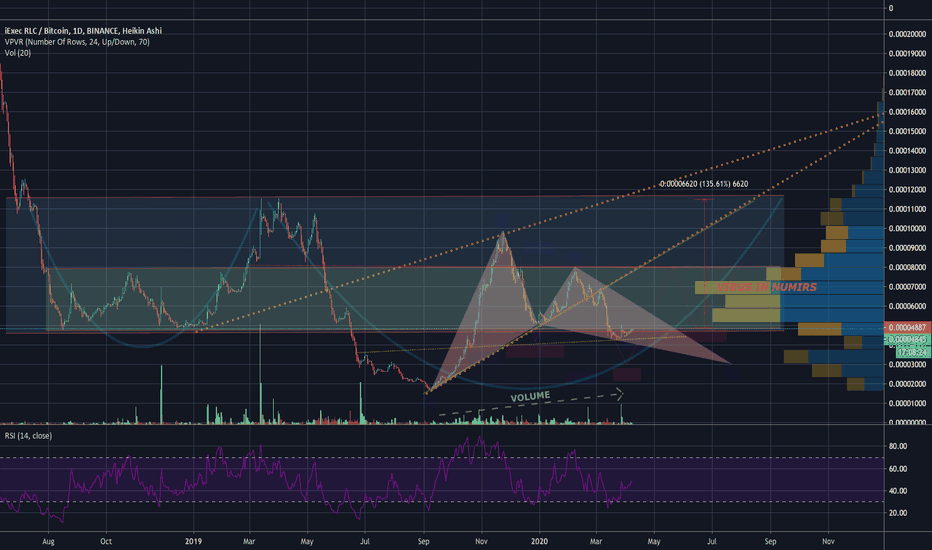The width and height of the screenshot is (932, 550).
Task: Click the 0.00006000 price axis label
Action: [x=907, y=306]
